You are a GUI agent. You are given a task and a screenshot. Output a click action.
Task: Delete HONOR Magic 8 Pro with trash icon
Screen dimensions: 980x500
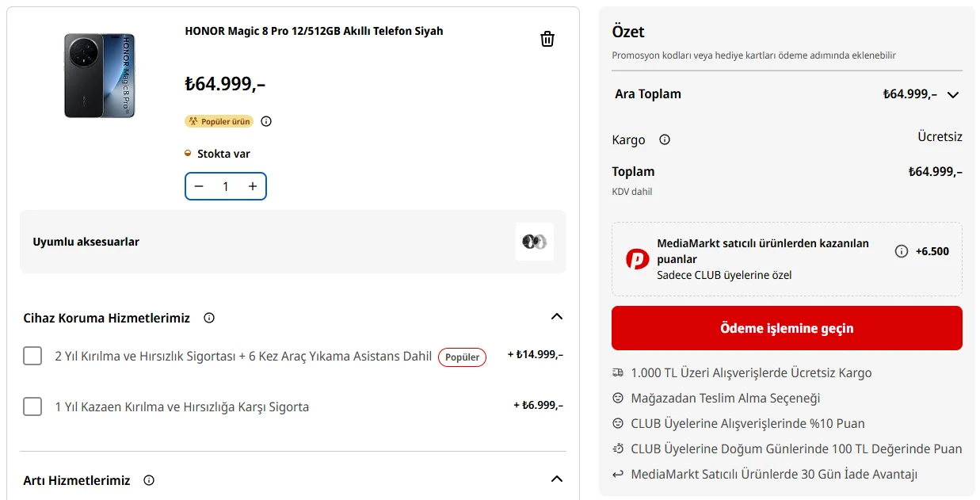click(547, 39)
